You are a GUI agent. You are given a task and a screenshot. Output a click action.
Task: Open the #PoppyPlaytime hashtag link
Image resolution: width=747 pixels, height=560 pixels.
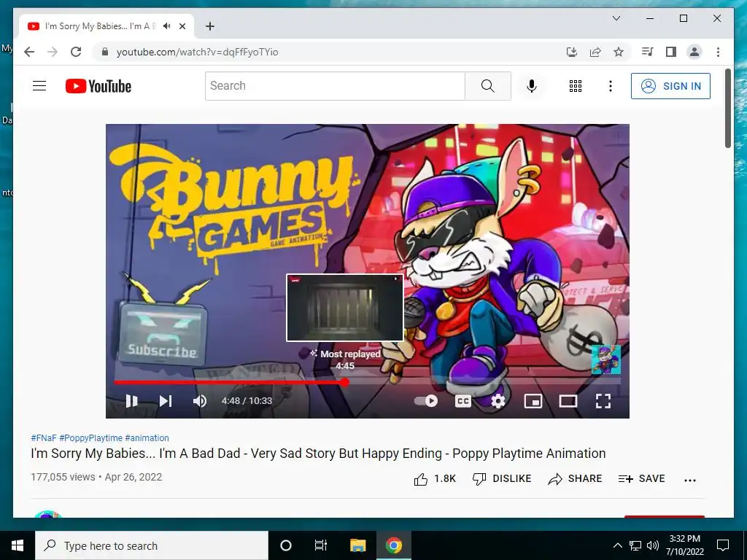pyautogui.click(x=91, y=437)
